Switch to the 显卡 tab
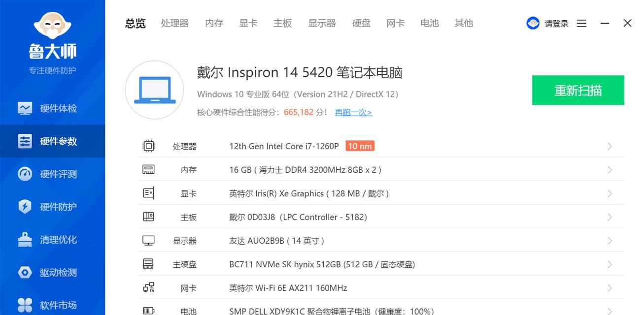Screen dimensions: 644x315 point(248,23)
